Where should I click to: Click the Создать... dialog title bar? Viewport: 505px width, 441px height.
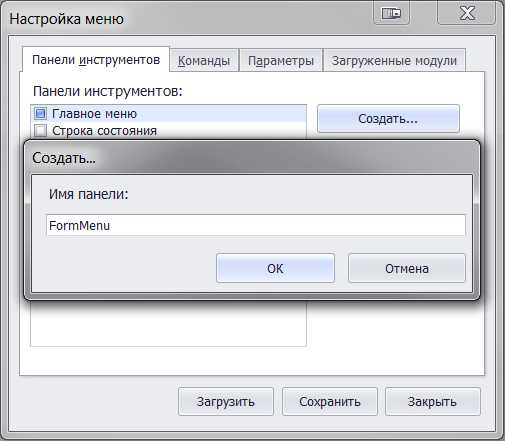(252, 157)
